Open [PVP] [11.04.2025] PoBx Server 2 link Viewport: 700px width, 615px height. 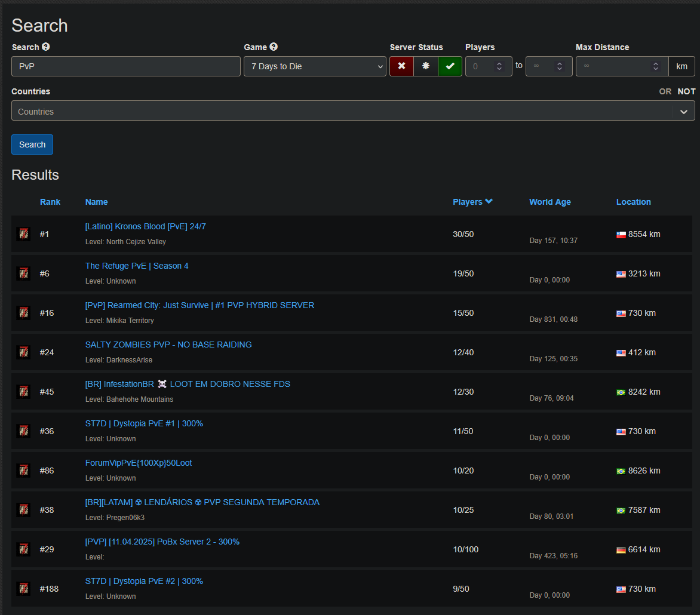pos(162,542)
